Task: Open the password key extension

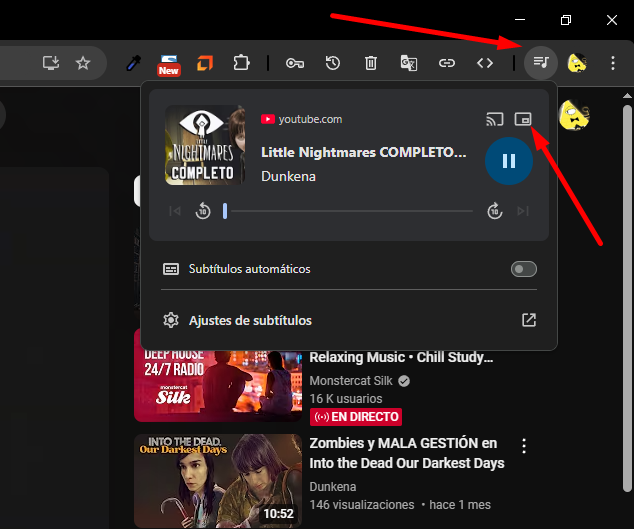Action: (x=295, y=63)
